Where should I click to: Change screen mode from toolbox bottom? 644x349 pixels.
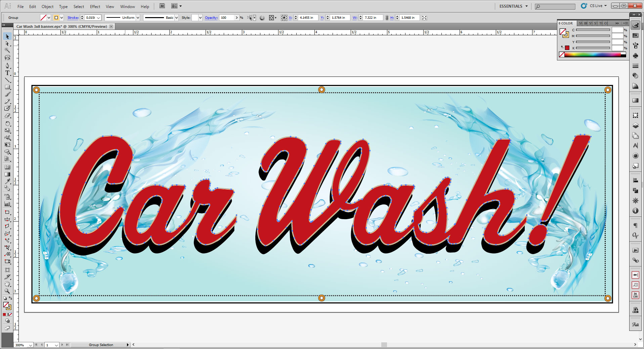[x=7, y=328]
